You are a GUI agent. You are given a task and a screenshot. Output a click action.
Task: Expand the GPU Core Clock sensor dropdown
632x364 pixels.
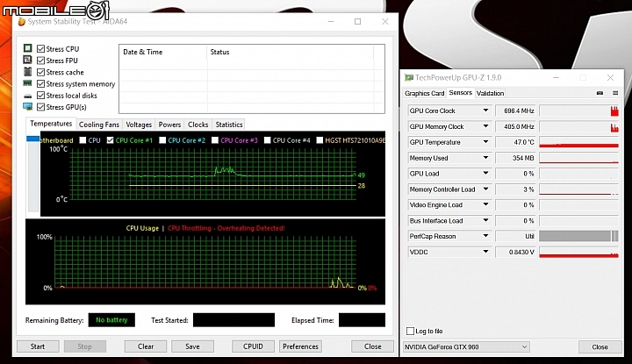(x=485, y=111)
